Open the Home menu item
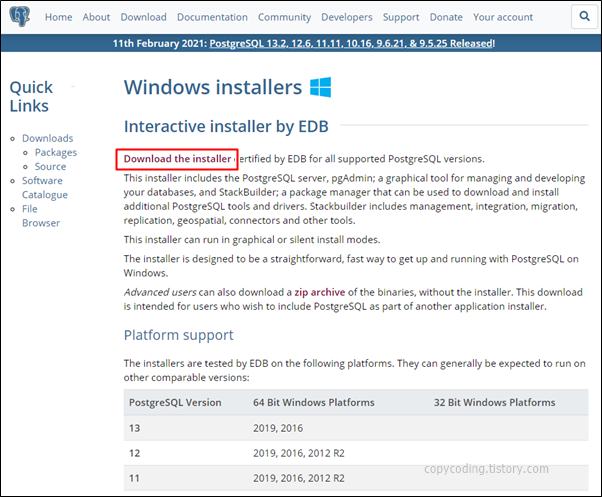Viewport: 602px width, 497px height. click(x=58, y=17)
